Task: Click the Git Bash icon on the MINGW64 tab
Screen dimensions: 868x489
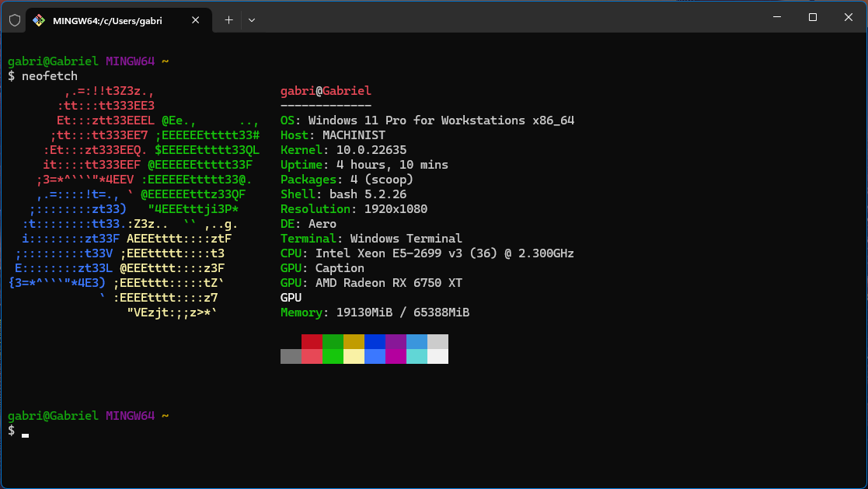Action: point(38,20)
